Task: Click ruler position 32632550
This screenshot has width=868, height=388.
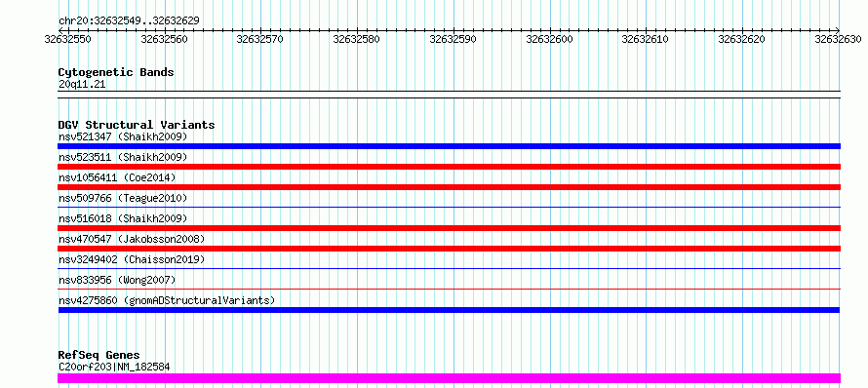Action: [68, 39]
